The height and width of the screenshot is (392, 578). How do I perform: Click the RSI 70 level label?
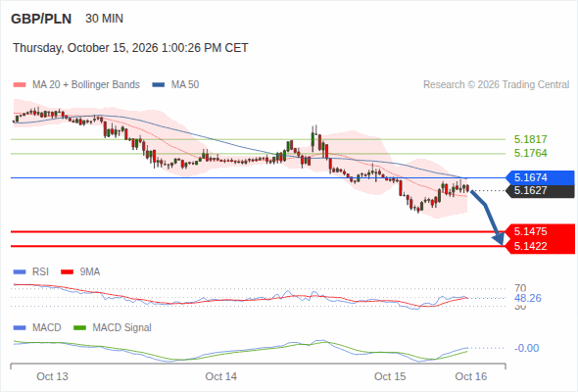520,288
